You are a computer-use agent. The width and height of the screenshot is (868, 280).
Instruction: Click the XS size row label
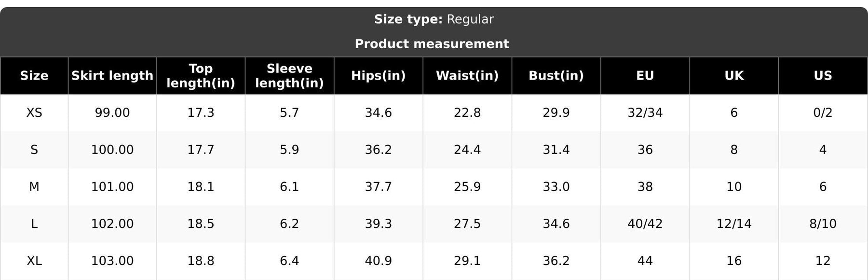coord(34,112)
